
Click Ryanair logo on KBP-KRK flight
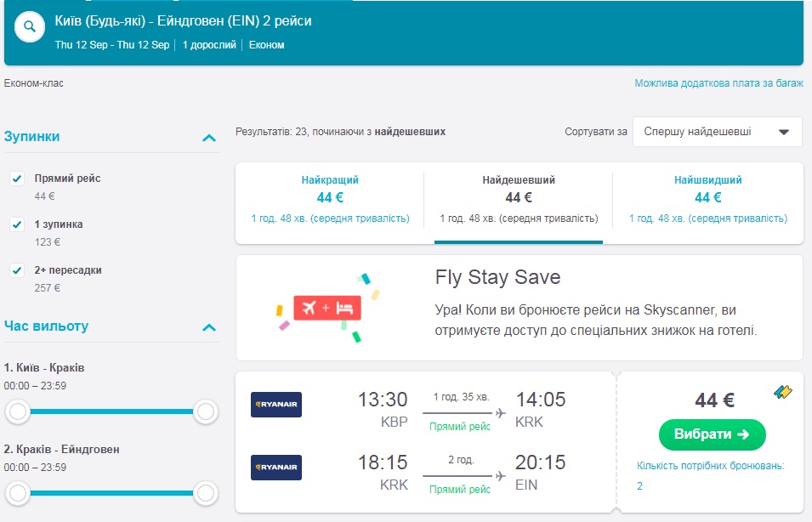click(x=276, y=405)
